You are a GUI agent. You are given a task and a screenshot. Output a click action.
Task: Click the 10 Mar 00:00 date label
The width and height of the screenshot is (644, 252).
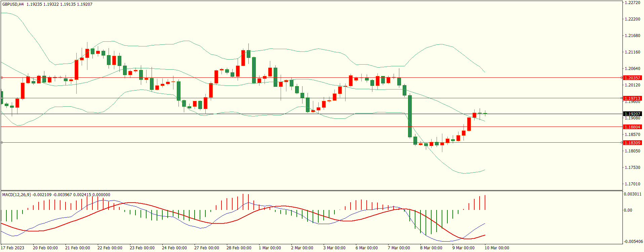(497, 248)
